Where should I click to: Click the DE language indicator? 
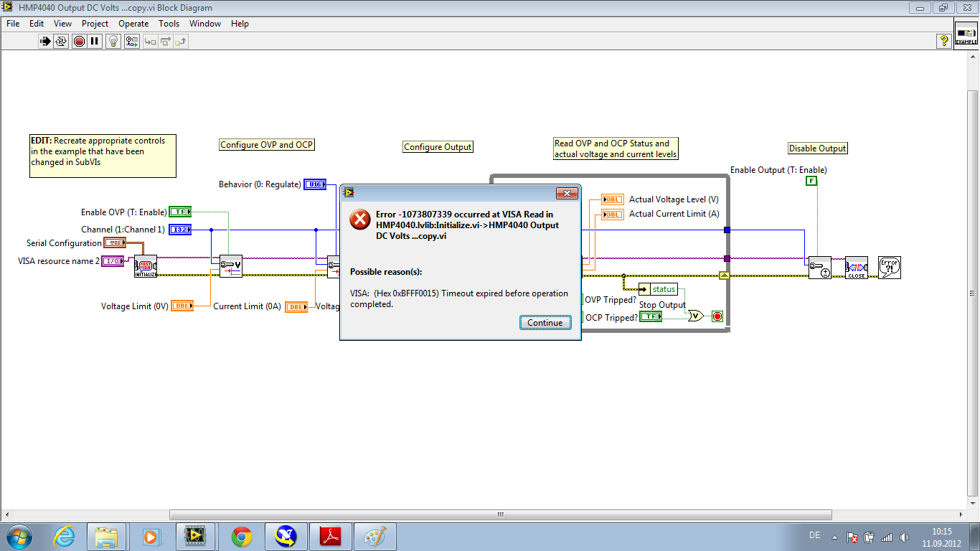click(x=814, y=536)
